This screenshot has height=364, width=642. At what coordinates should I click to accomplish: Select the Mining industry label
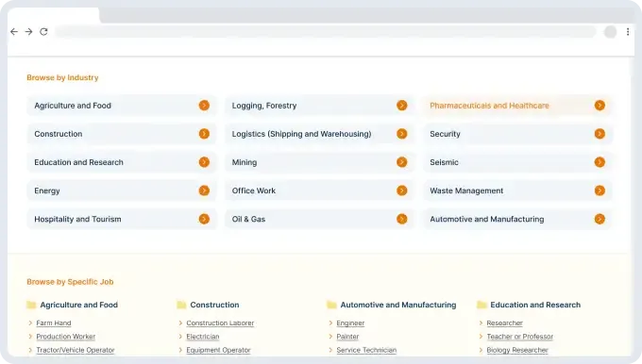coord(245,162)
